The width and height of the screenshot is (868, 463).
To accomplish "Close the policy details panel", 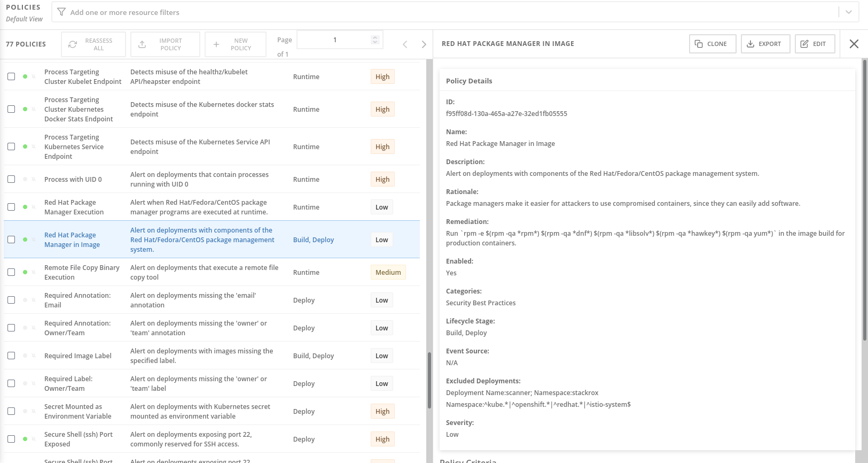I will [854, 44].
